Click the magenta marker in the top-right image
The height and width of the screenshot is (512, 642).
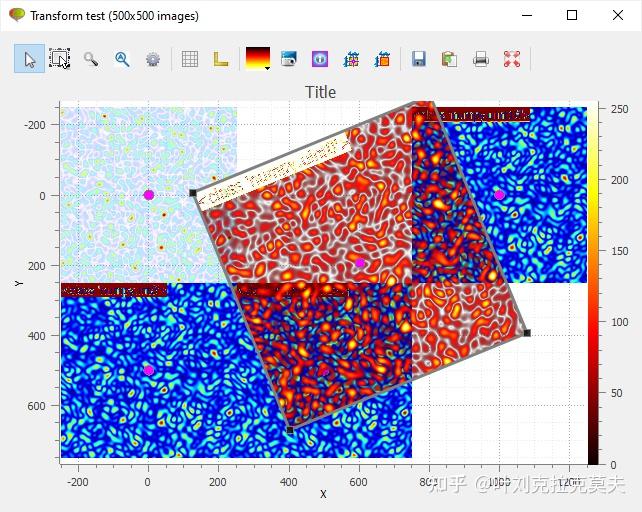click(499, 195)
